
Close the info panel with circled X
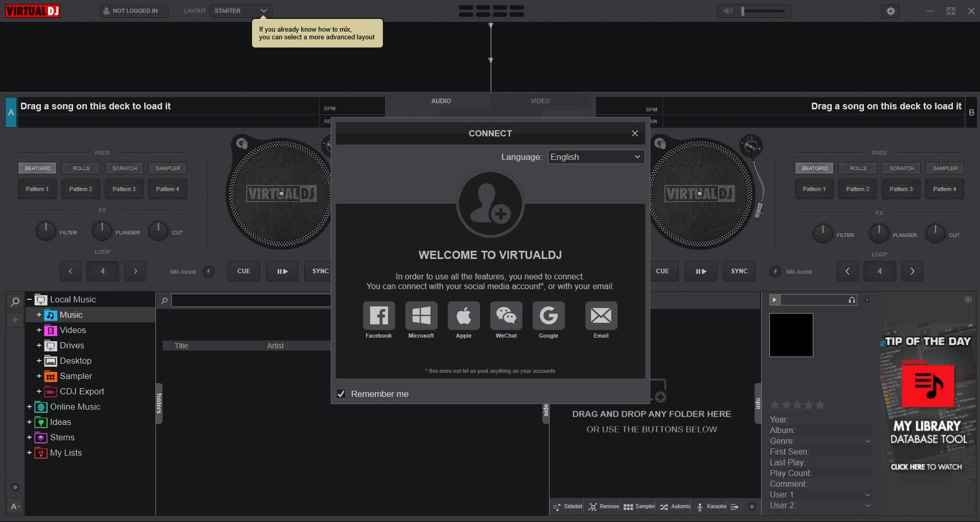click(968, 300)
